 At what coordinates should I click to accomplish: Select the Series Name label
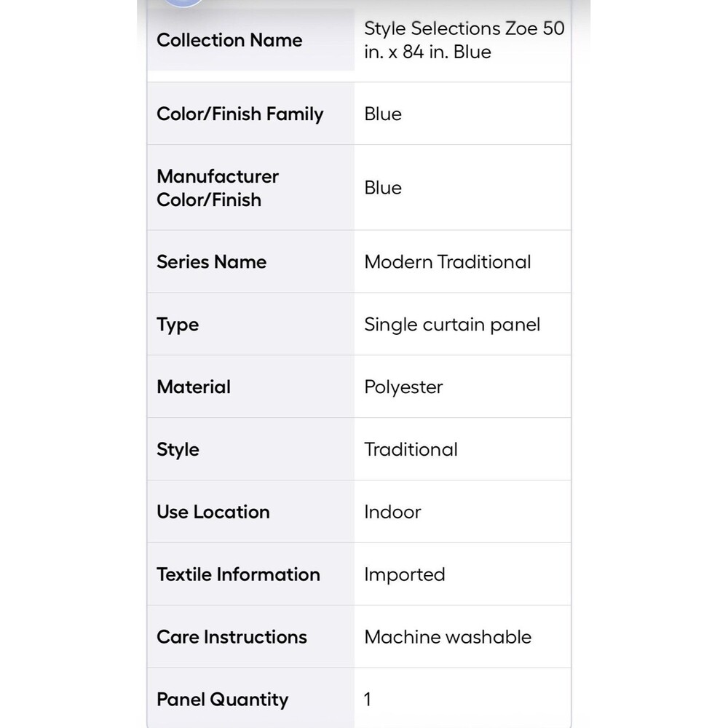pyautogui.click(x=212, y=262)
